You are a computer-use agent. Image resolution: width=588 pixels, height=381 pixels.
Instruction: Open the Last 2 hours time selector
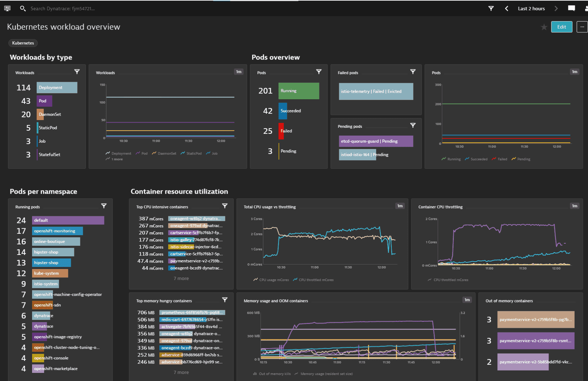coord(531,8)
